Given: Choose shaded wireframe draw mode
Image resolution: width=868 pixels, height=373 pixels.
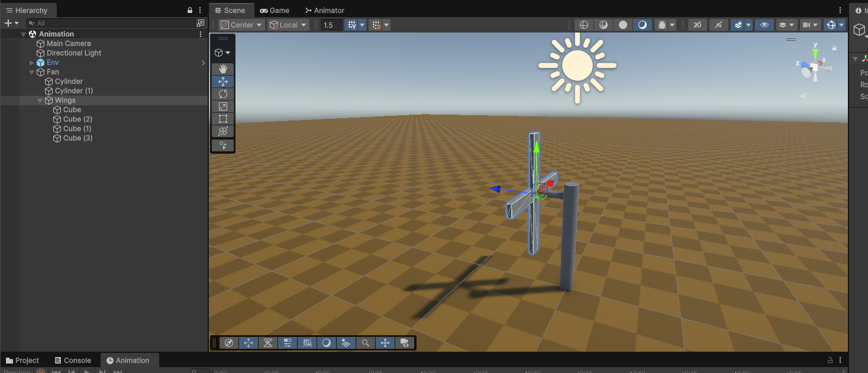Looking at the screenshot, I should [604, 25].
